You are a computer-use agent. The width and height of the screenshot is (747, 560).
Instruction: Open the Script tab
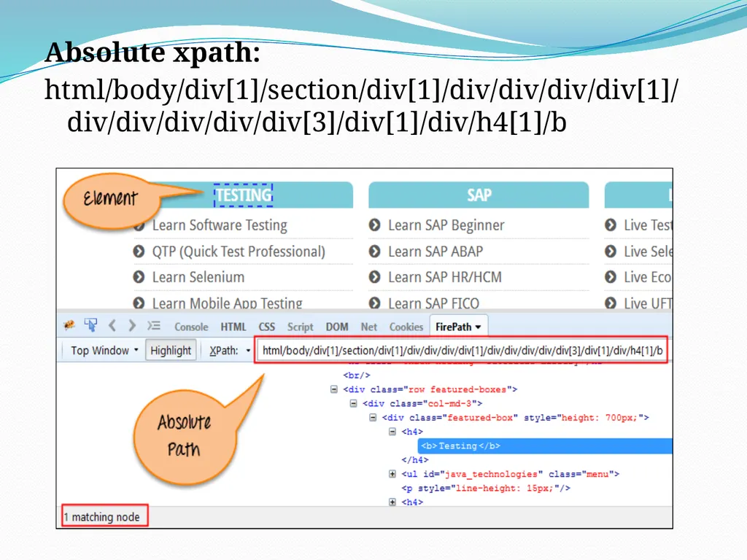pos(300,327)
